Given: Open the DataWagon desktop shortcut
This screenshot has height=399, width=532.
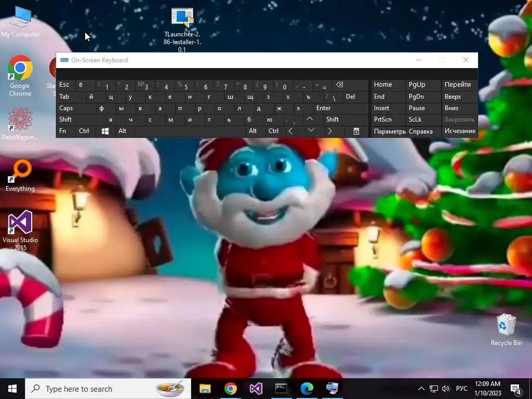Looking at the screenshot, I should (x=20, y=124).
